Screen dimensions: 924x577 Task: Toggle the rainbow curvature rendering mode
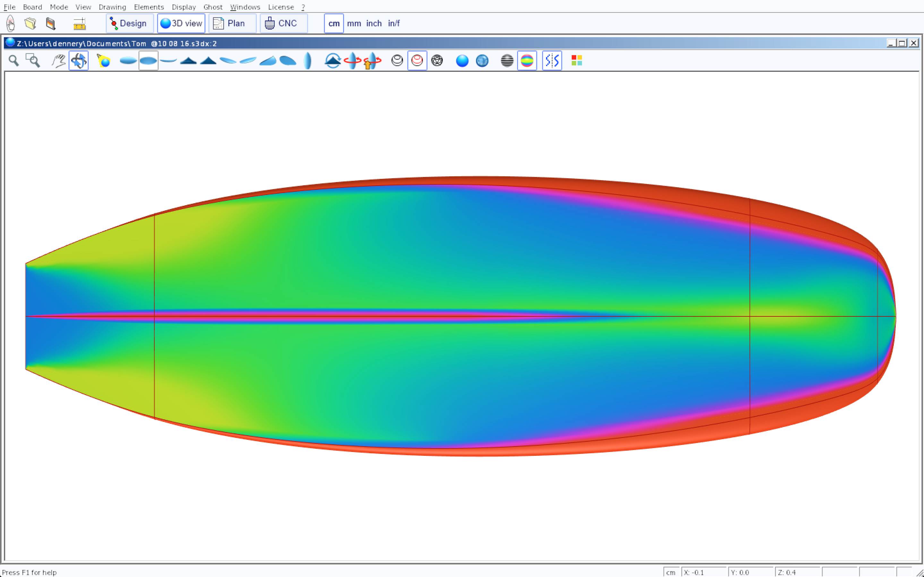pyautogui.click(x=527, y=61)
